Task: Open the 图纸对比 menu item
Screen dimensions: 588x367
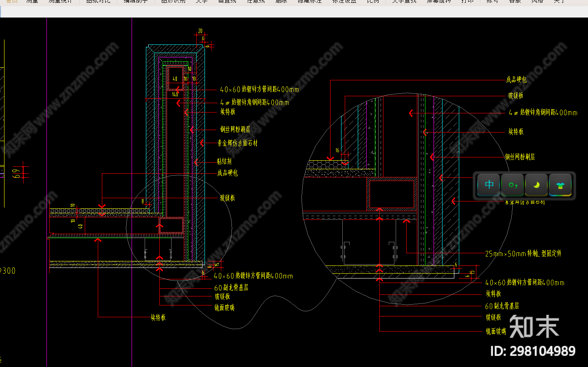Action: 98,2
